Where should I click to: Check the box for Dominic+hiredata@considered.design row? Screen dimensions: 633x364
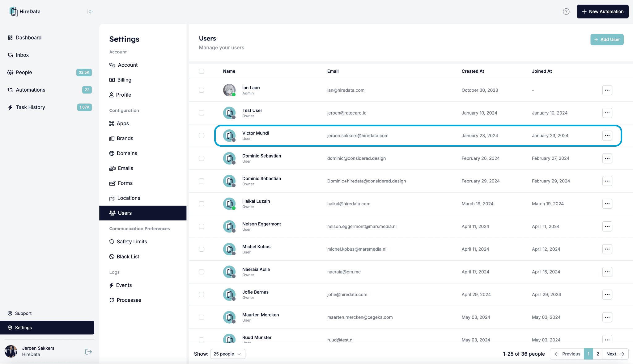pyautogui.click(x=202, y=181)
